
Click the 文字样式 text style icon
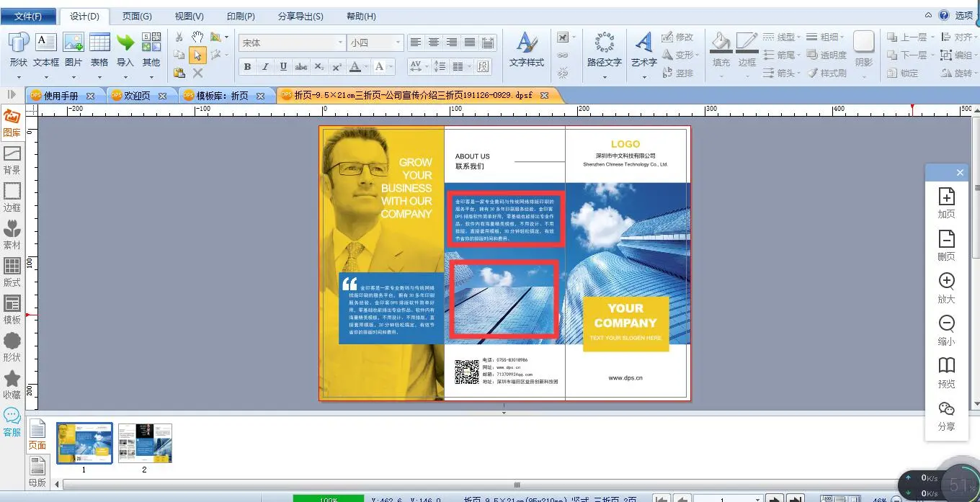click(527, 49)
